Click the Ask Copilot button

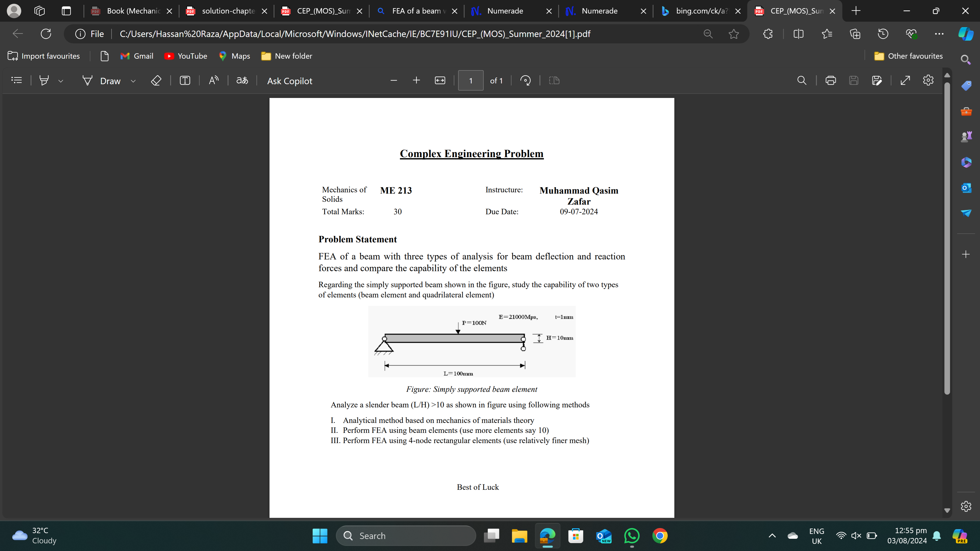(289, 81)
